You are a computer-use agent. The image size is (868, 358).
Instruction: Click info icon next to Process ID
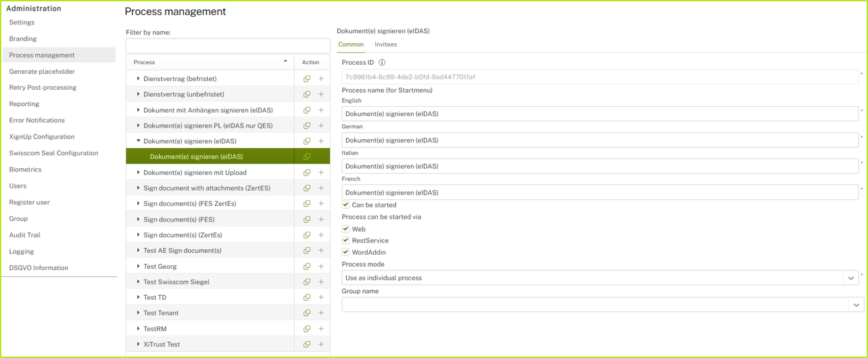point(382,63)
